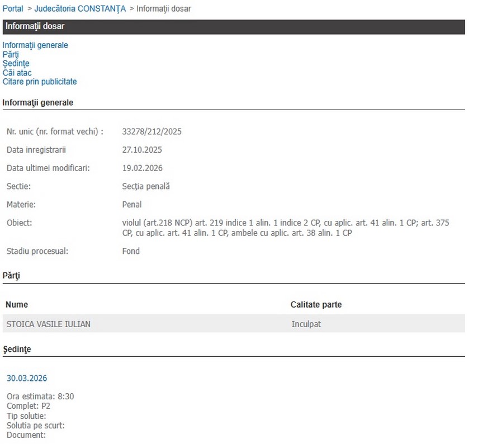Go to the Părți navigation link
This screenshot has width=478, height=448.
click(x=11, y=54)
